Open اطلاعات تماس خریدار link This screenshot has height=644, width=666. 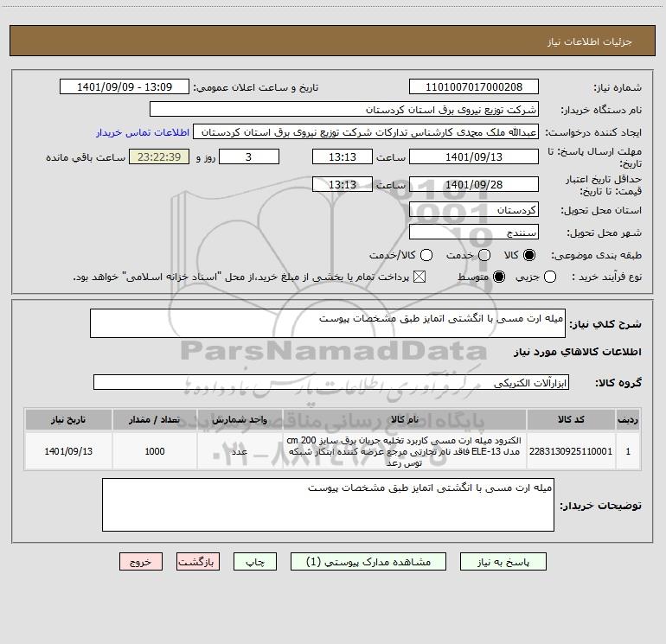tap(143, 132)
